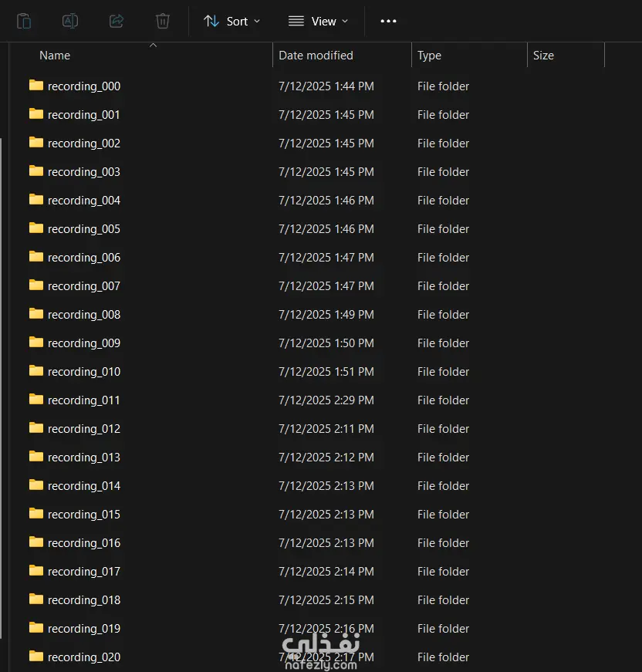Select the recording_018 folder icon
The width and height of the screenshot is (642, 672).
tap(36, 599)
